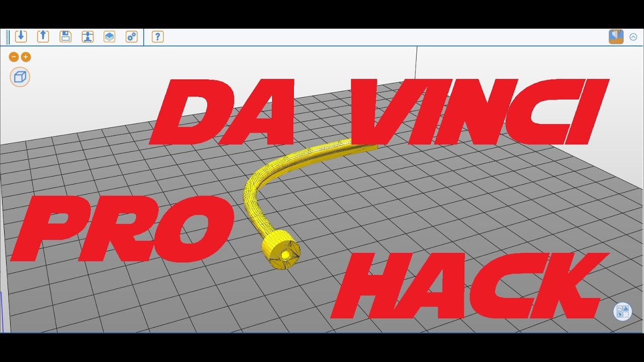This screenshot has width=644, height=362.
Task: Open the stacked layers slice icon
Action: [x=109, y=37]
